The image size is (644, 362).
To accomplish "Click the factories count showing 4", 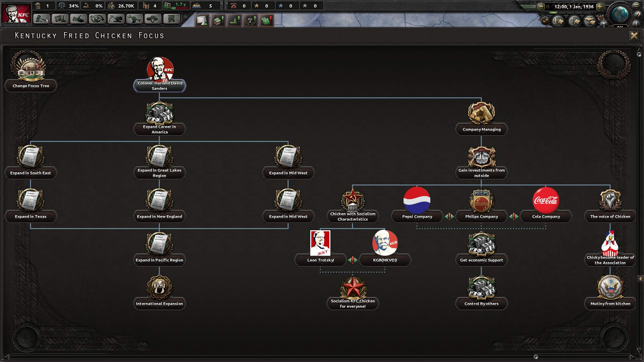I will point(150,6).
